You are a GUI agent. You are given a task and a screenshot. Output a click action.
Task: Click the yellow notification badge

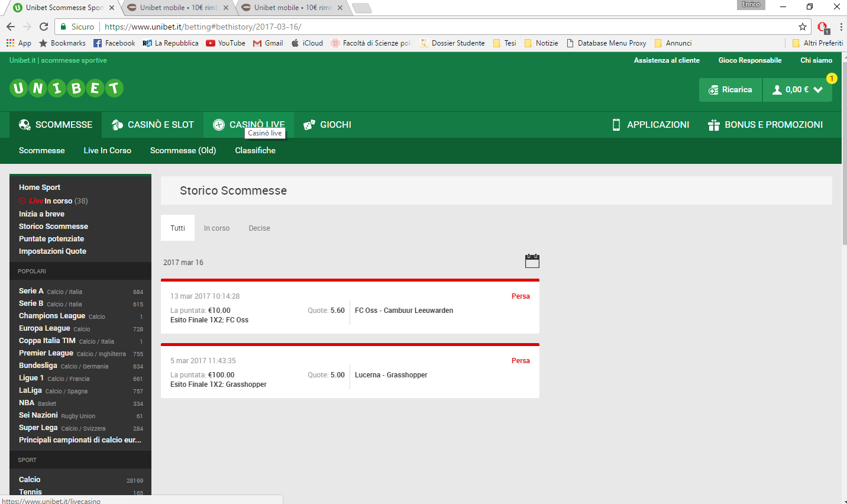(832, 78)
